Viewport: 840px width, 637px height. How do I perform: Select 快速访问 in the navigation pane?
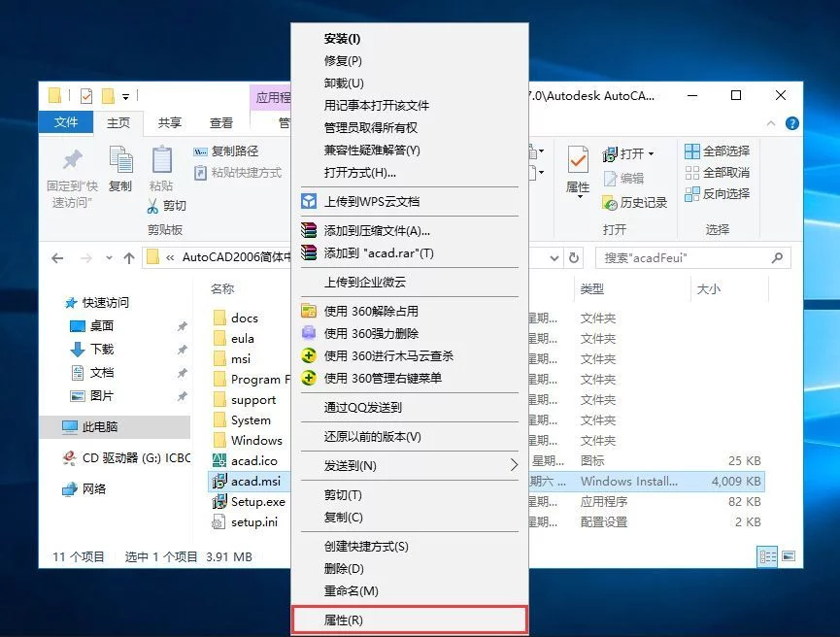point(97,303)
